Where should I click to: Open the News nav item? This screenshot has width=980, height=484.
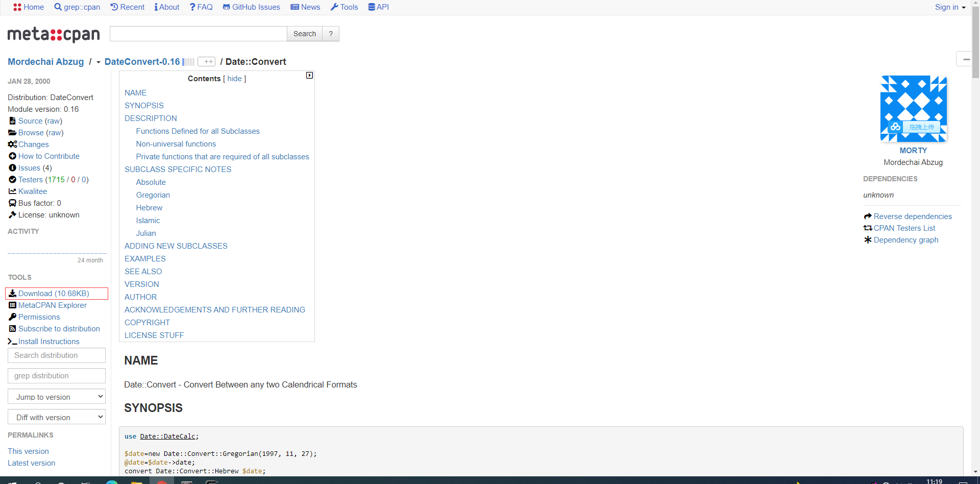(305, 7)
